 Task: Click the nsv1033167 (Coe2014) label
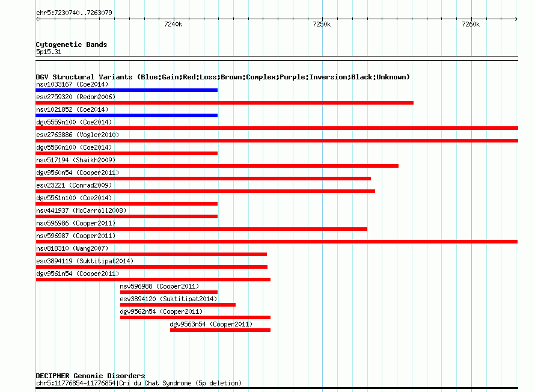click(72, 84)
